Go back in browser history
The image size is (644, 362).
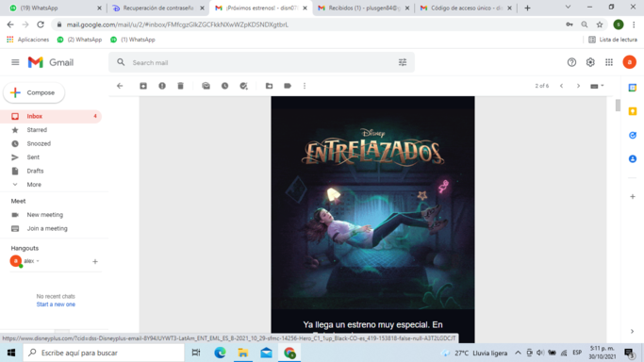10,25
